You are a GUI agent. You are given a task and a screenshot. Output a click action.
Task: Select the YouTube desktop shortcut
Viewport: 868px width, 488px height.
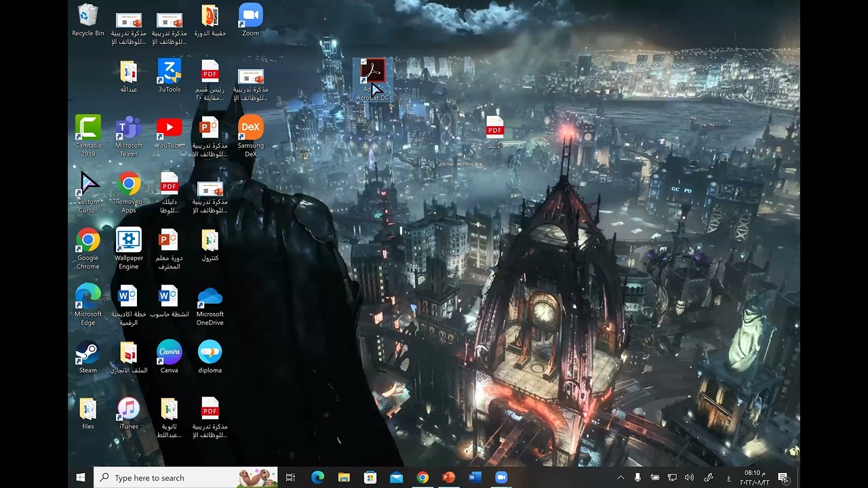click(x=170, y=133)
